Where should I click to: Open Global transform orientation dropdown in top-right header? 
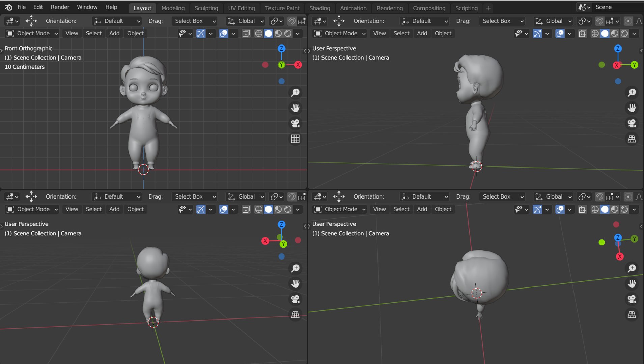[553, 21]
